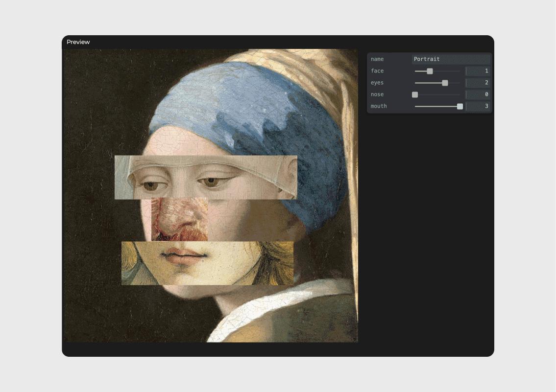Click the nose slider handle
Screen dimensions: 556x392
(x=415, y=94)
